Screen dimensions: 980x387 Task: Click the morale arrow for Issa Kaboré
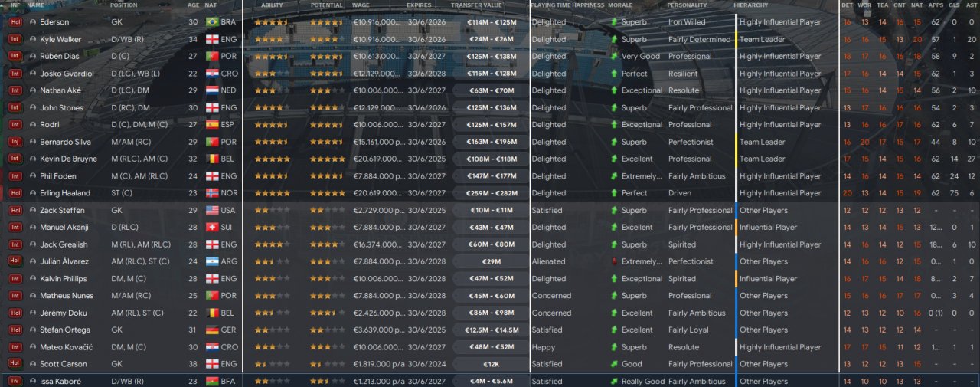pyautogui.click(x=614, y=381)
